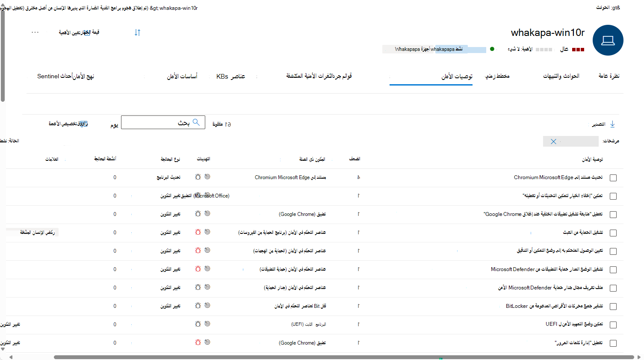644x360 pixels.
Task: Click the bug icon in the Chromium Edge row
Action: coord(198,177)
